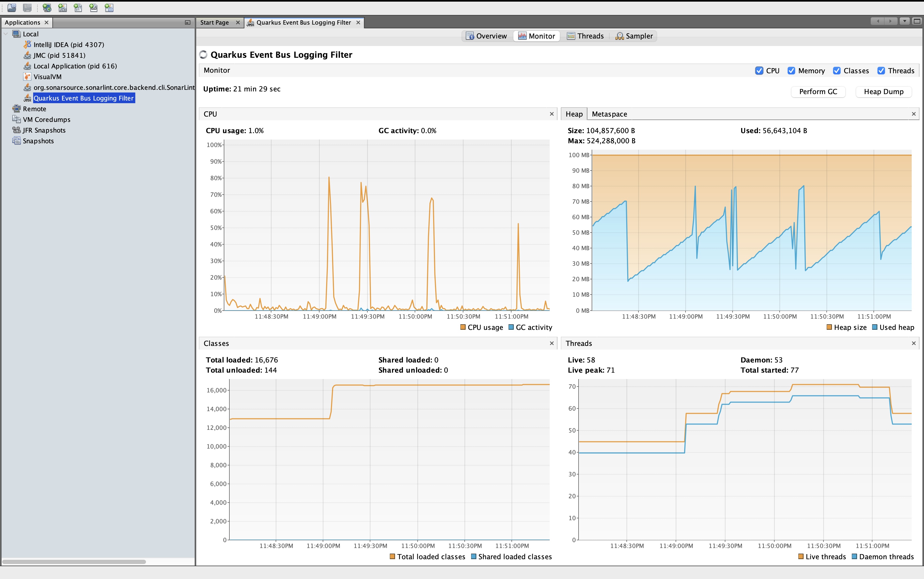Select JFR Snapshots in the tree
Image resolution: width=924 pixels, height=579 pixels.
click(x=44, y=130)
